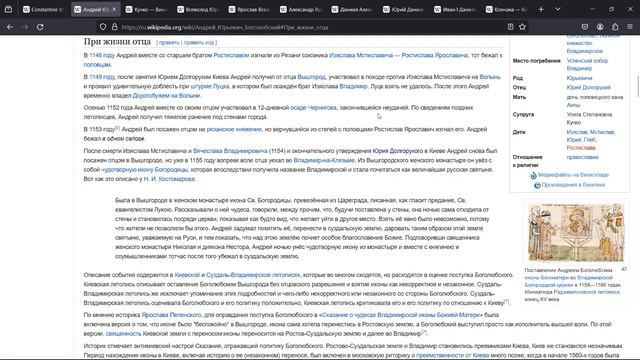Open 'Медиафайлы на Викискладе' link
Image resolution: width=640 pixels, height=360 pixels.
point(573,175)
